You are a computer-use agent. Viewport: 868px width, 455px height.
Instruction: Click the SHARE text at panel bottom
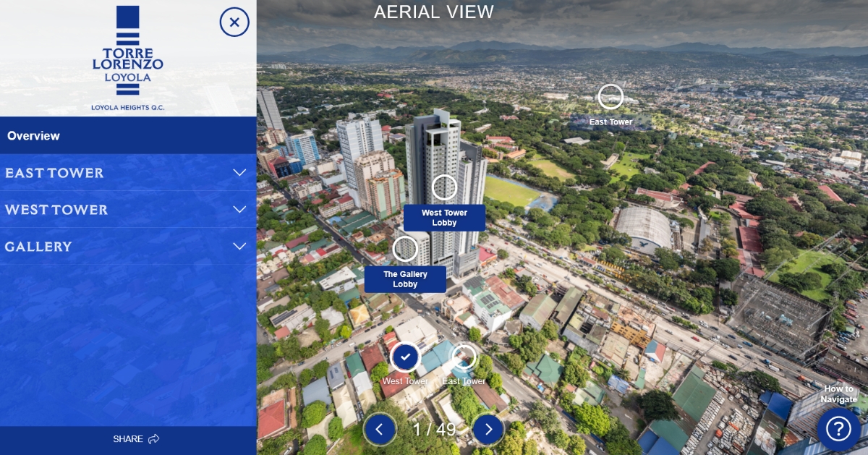pos(128,439)
